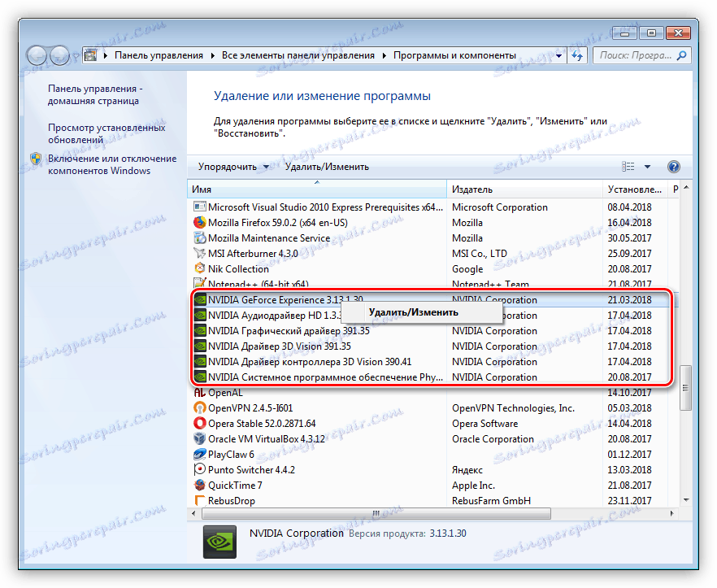Image resolution: width=717 pixels, height=588 pixels.
Task: Click the forward navigation button
Action: (x=59, y=56)
